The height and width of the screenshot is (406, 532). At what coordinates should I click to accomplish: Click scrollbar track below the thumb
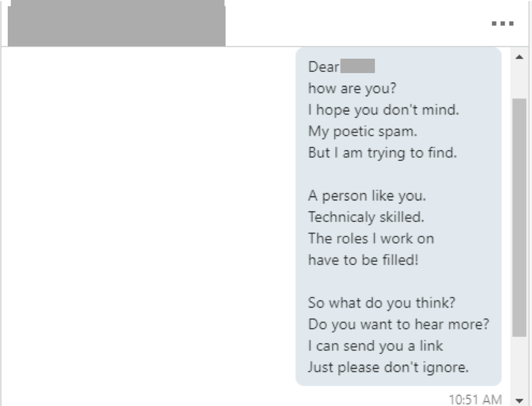click(x=519, y=365)
